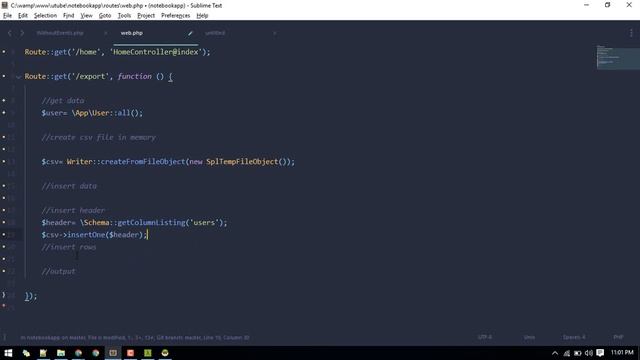
Task: Open the volume control in system tray
Action: tap(589, 353)
